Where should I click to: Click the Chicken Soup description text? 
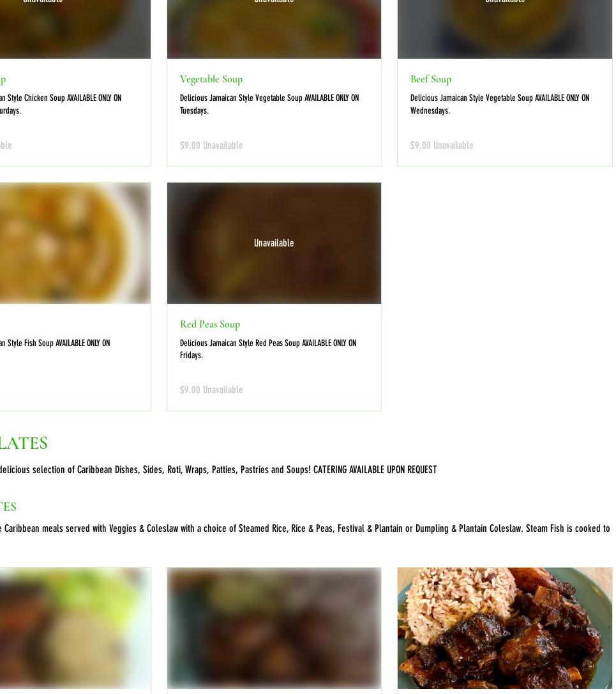(x=61, y=104)
